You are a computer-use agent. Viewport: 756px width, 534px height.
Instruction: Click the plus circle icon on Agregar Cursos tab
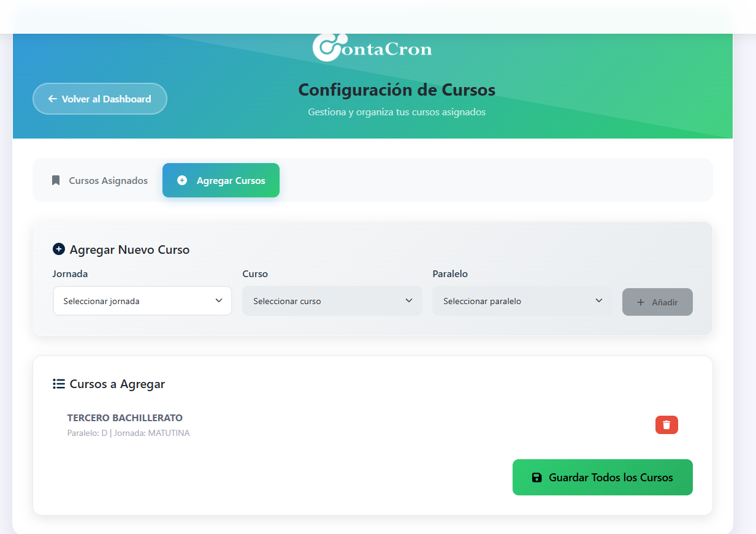coord(181,180)
